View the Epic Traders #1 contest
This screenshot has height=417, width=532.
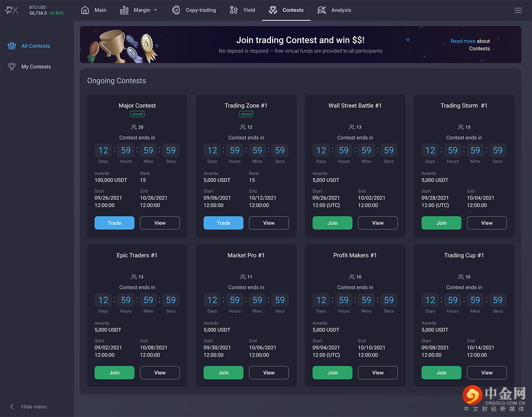tap(160, 373)
